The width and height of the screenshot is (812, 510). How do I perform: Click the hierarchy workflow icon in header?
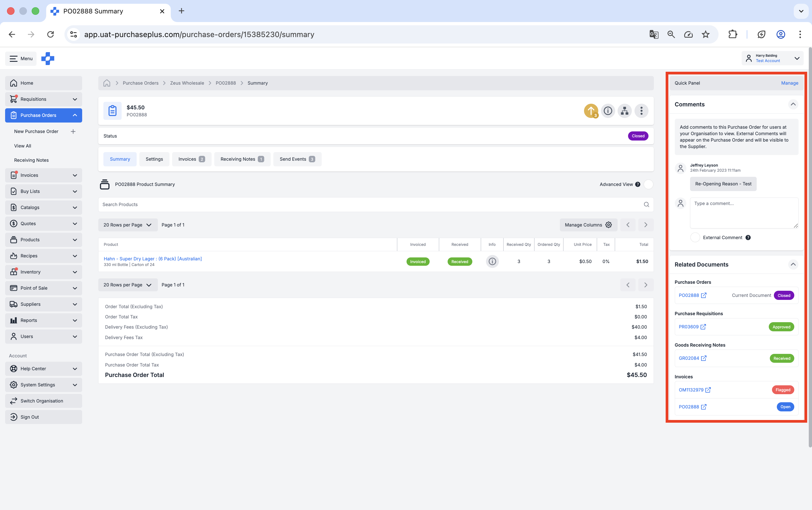[x=625, y=111]
